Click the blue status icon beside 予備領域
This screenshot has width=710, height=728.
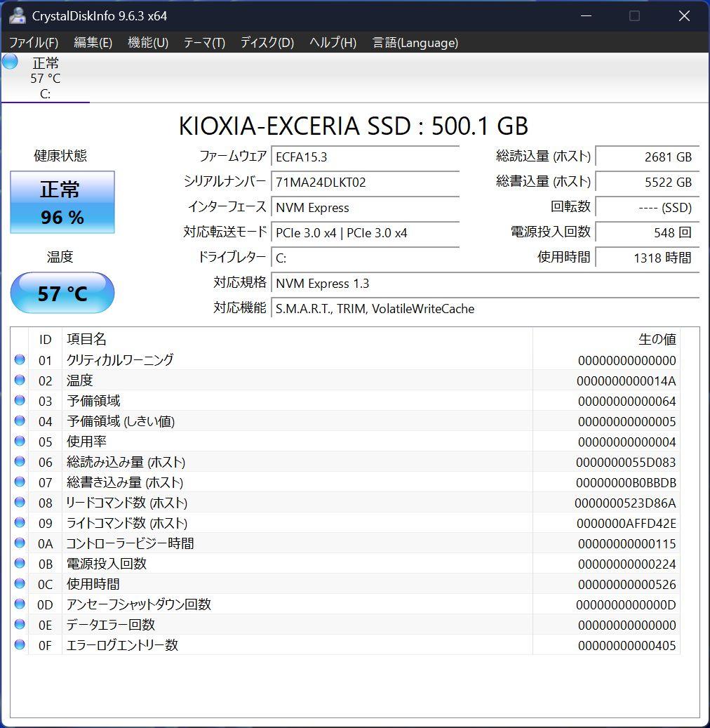click(x=20, y=401)
